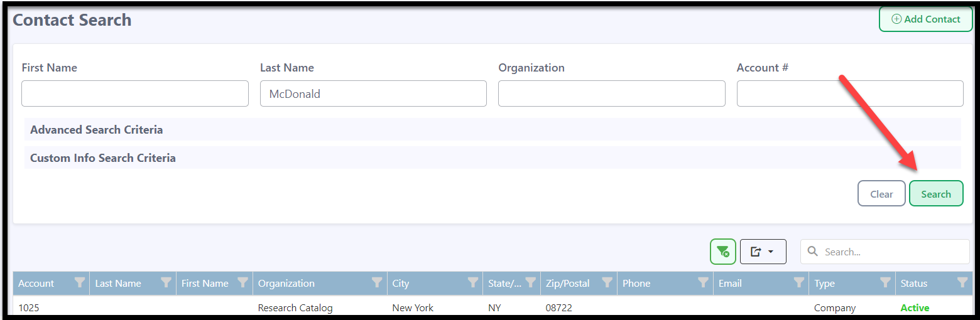Click the Add Contact button
This screenshot has width=980, height=320.
click(x=925, y=19)
